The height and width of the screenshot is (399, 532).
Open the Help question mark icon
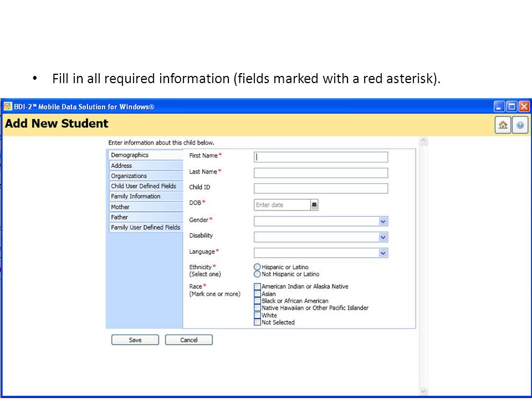520,125
